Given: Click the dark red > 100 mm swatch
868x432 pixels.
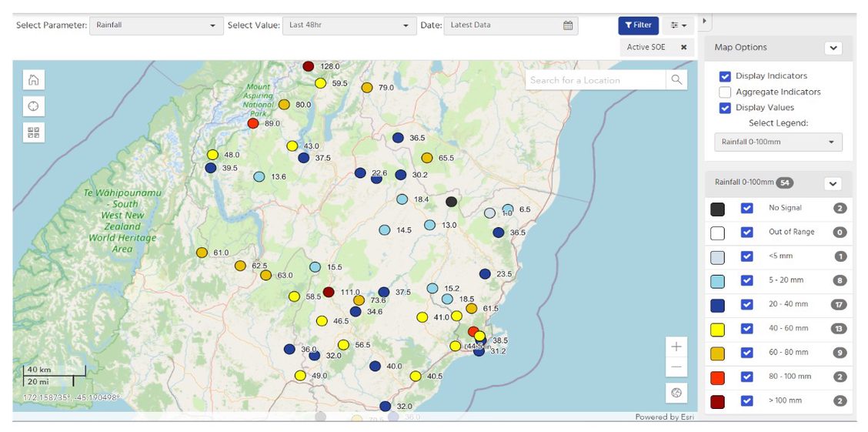Looking at the screenshot, I should click(717, 401).
